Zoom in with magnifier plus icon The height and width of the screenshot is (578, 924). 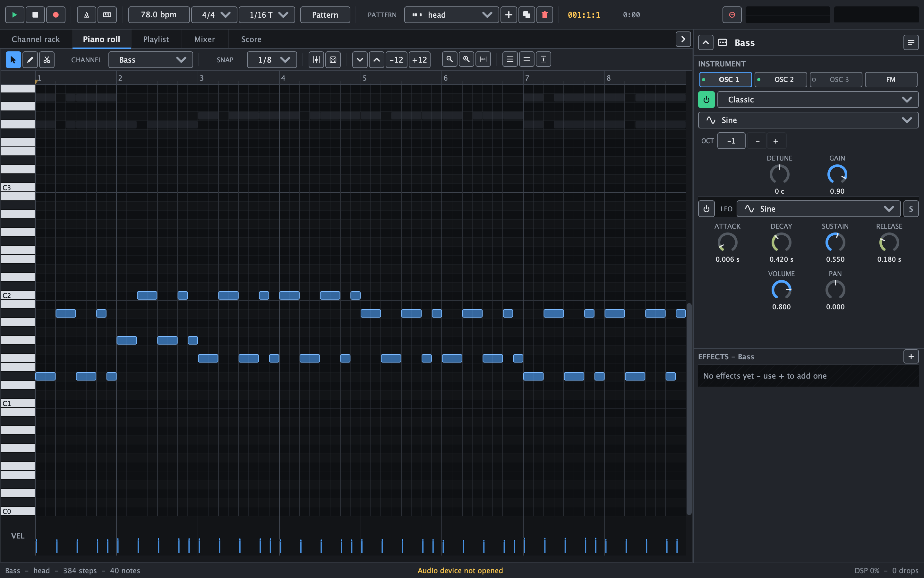[x=466, y=59]
